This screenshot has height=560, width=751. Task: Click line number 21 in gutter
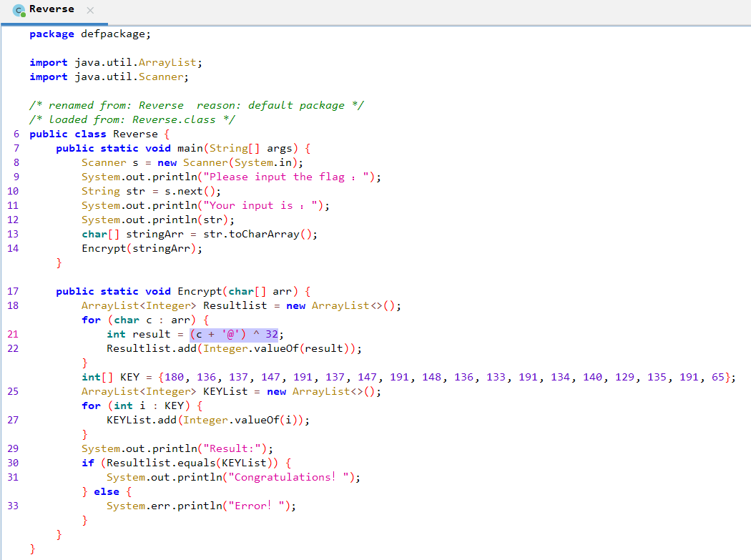tap(13, 334)
